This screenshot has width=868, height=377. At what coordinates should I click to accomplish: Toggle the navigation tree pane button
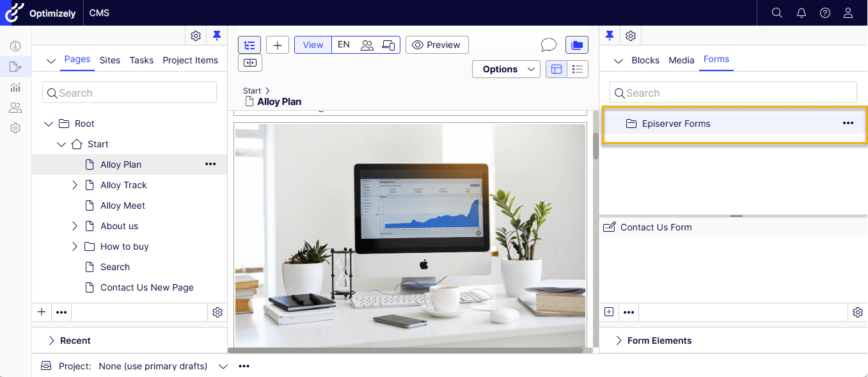point(249,45)
